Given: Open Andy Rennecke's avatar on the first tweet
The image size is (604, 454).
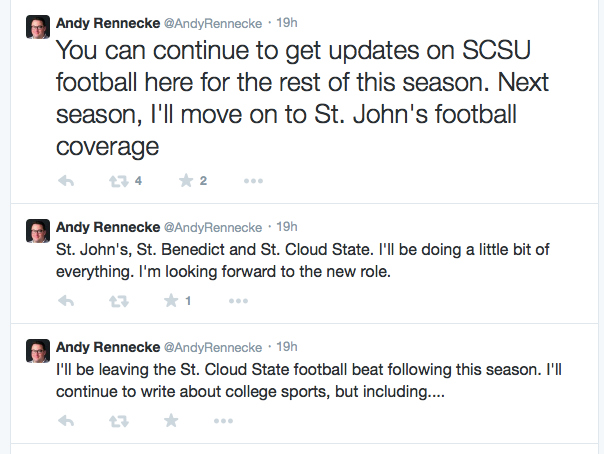Looking at the screenshot, I should point(38,30).
